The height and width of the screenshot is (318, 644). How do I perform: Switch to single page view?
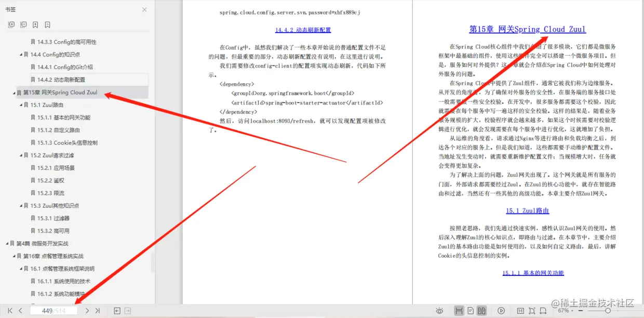coord(471,311)
